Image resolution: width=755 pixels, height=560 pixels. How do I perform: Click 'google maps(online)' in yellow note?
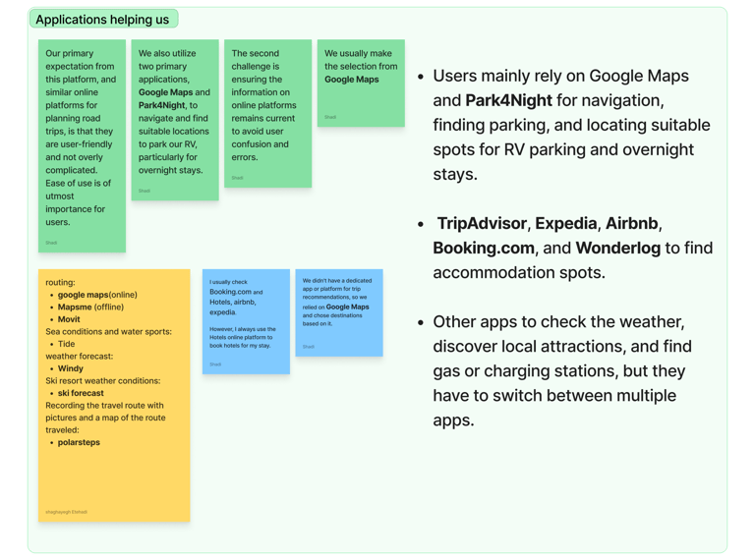pos(97,295)
